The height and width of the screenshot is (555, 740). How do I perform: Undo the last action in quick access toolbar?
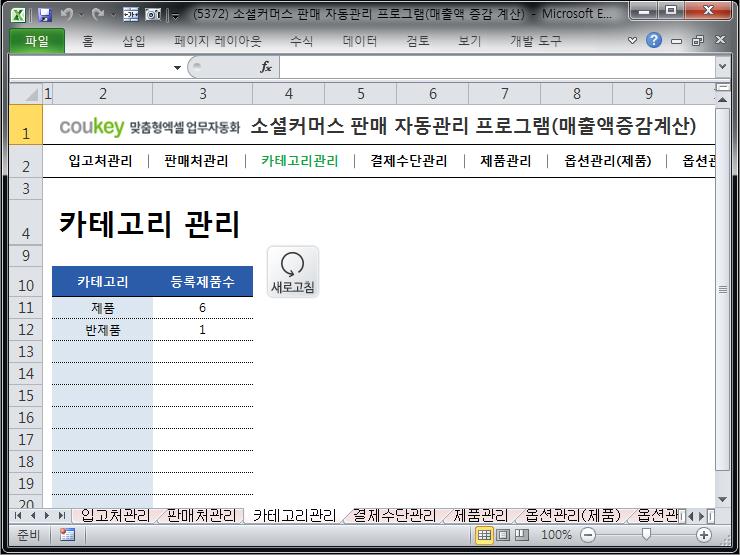coord(67,15)
